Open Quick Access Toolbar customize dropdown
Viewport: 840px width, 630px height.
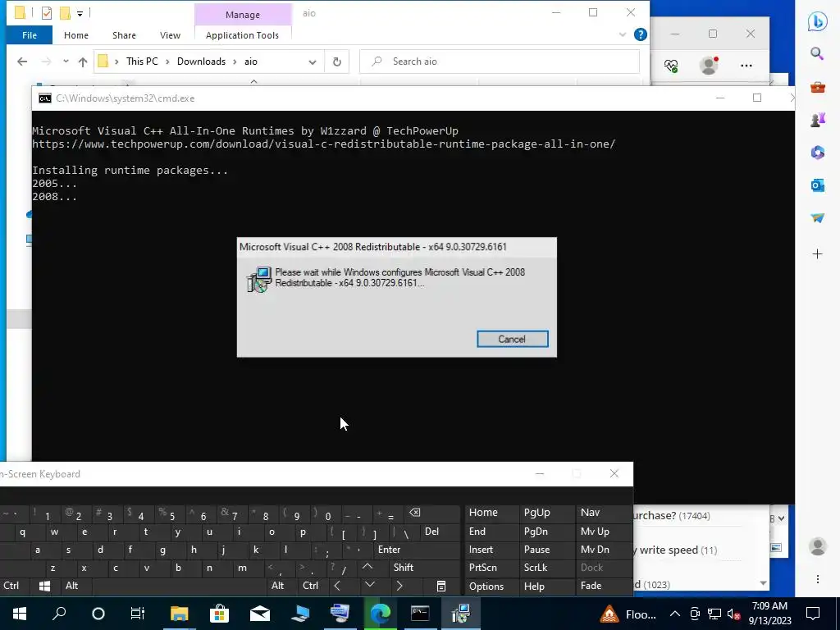pyautogui.click(x=80, y=13)
